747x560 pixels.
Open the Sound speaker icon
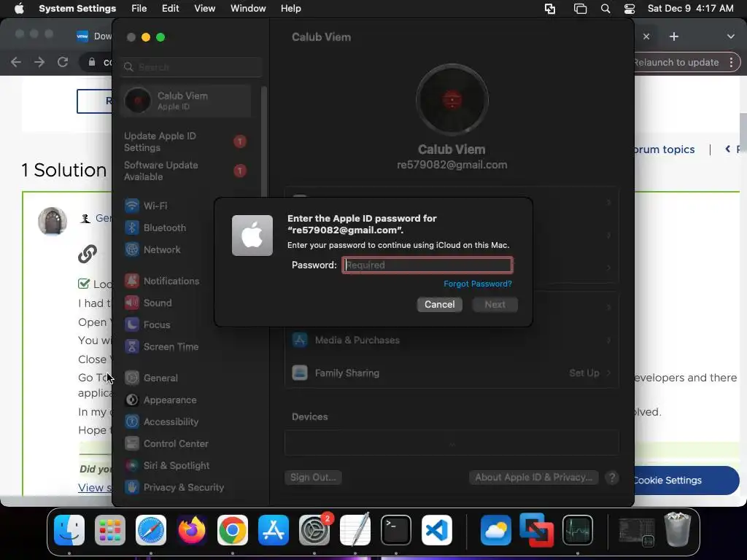click(132, 303)
